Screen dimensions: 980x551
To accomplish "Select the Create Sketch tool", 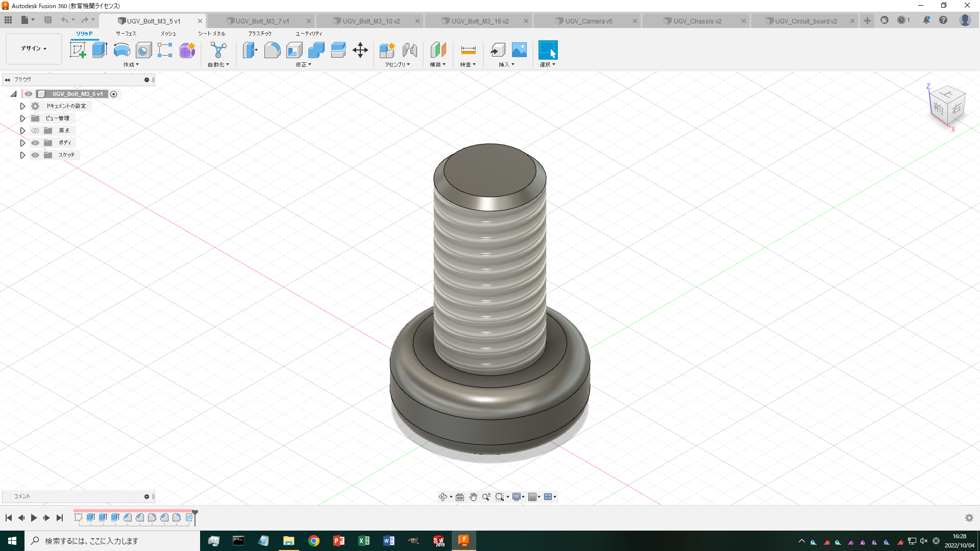I will pyautogui.click(x=78, y=50).
